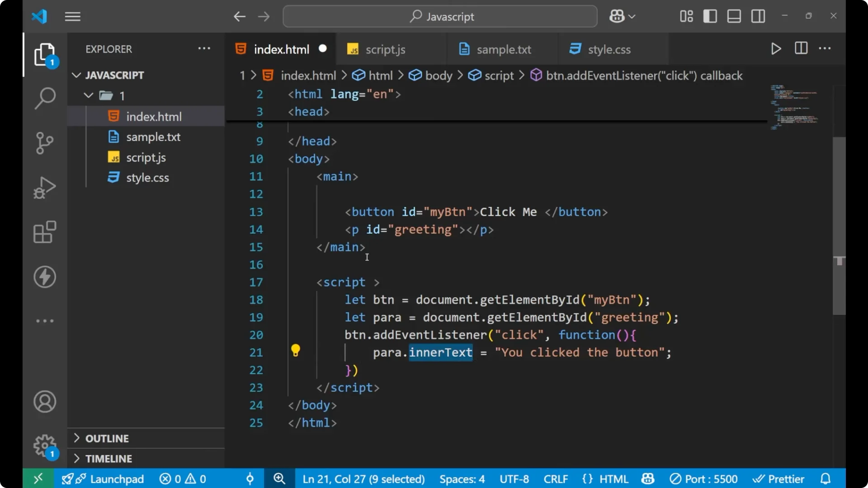Click Launchpad in the status bar
Viewport: 868px width, 488px height.
point(117,479)
